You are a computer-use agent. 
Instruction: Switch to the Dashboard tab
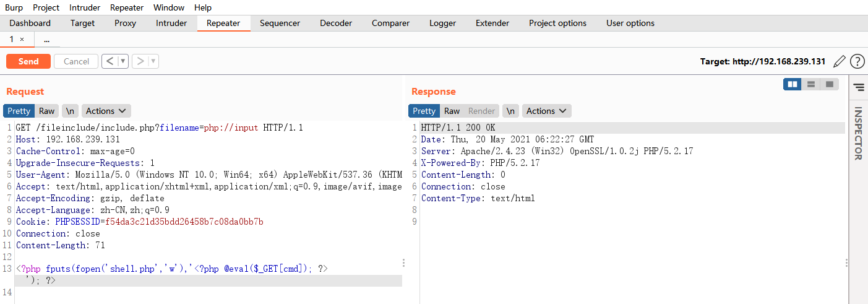(30, 23)
